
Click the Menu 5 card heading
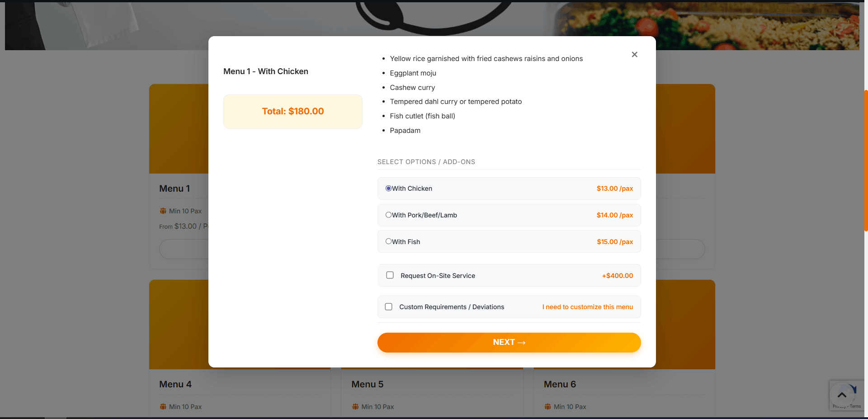click(368, 384)
